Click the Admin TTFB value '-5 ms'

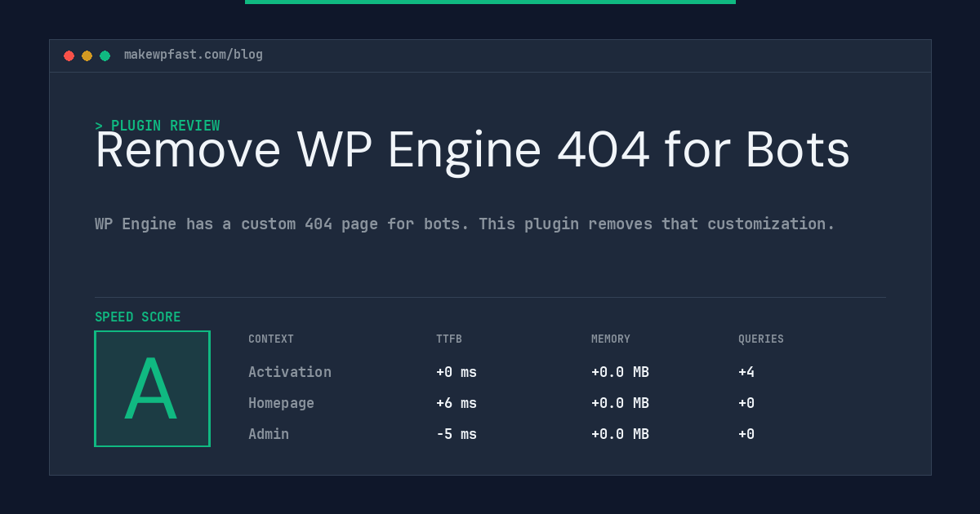pyautogui.click(x=457, y=434)
